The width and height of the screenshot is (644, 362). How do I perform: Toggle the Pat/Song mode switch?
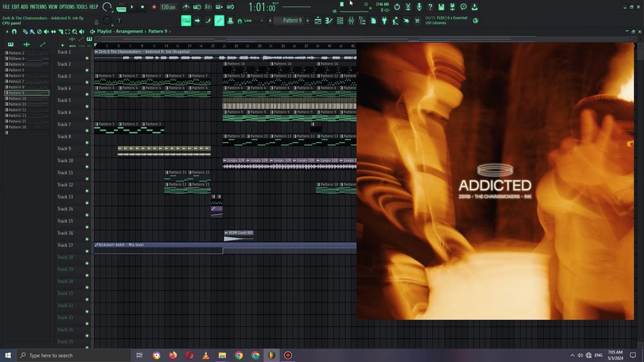point(121,8)
